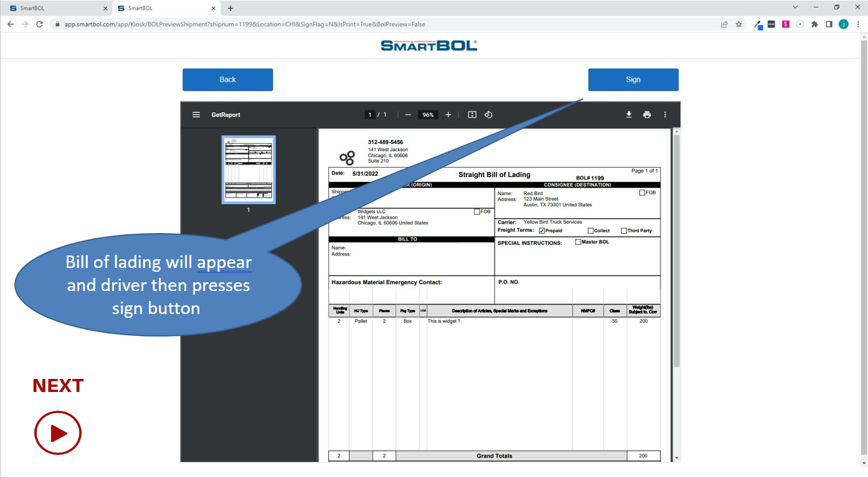Click the date 5/31/2022
Screen dimensions: 868x478
click(x=365, y=174)
